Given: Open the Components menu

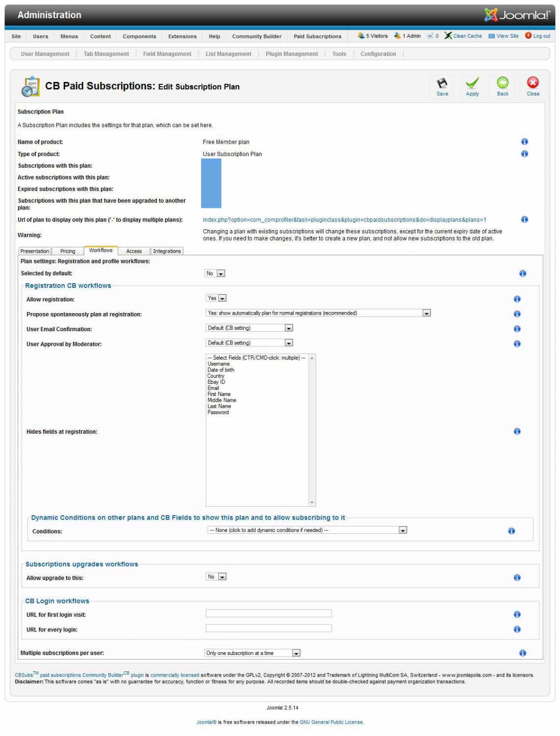Looking at the screenshot, I should click(x=139, y=36).
